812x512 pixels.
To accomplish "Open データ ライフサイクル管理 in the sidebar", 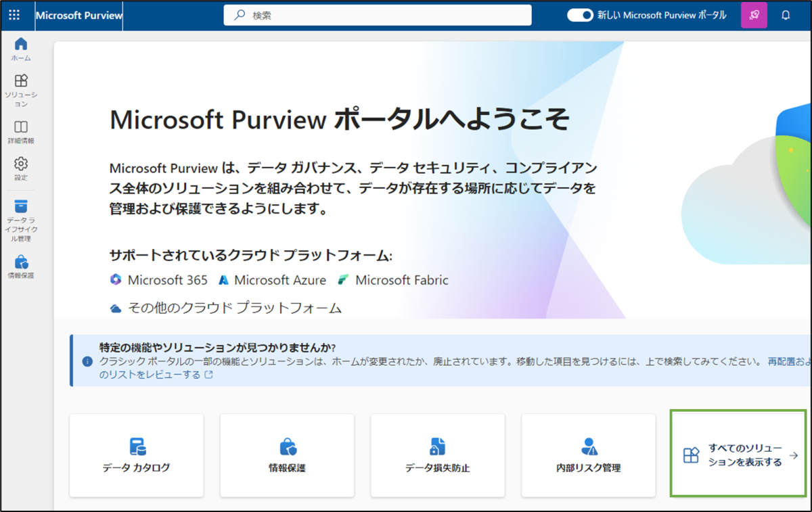I will point(21,220).
